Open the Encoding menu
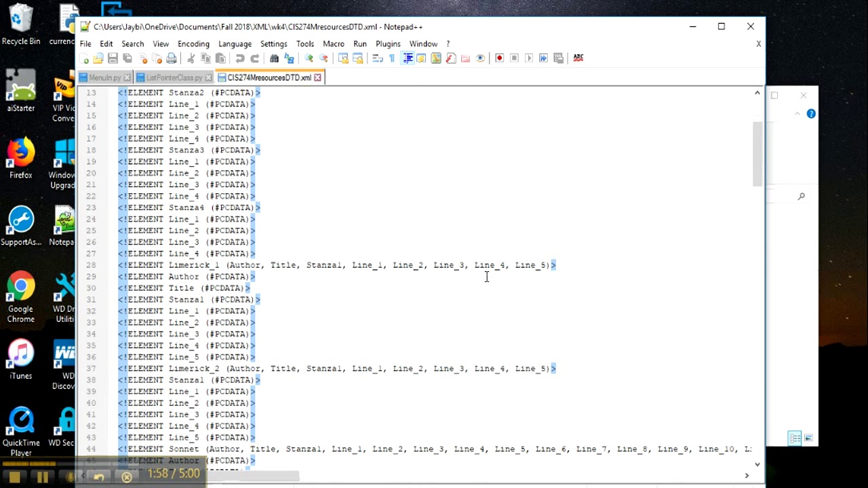 point(193,43)
